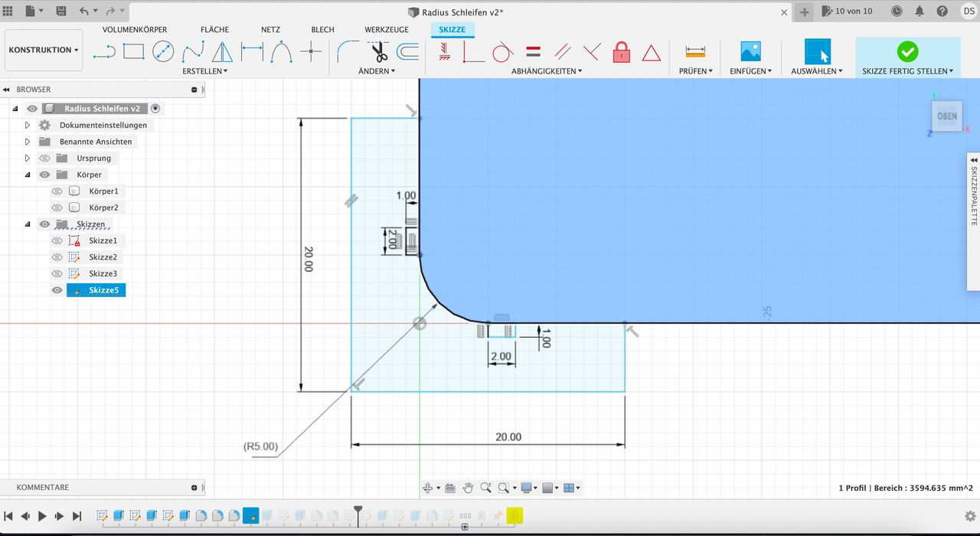
Task: Click the Measure ruler icon
Action: (x=695, y=52)
